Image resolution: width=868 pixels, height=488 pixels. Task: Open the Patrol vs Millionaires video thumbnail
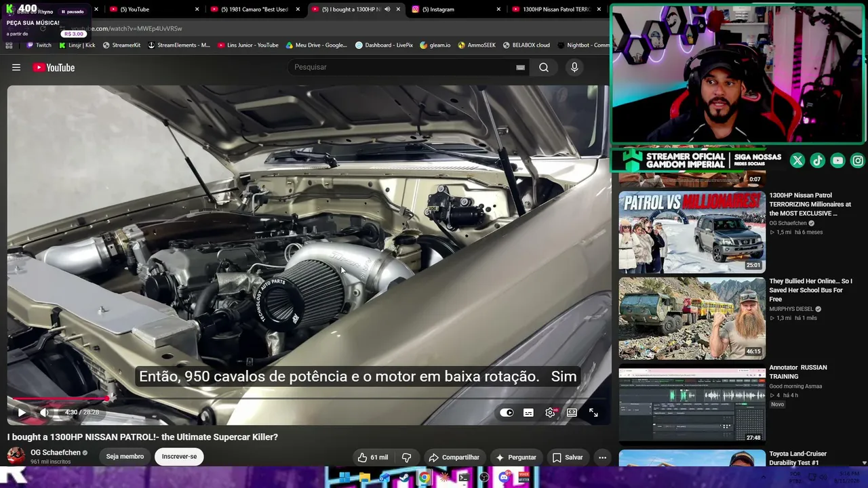tap(692, 232)
